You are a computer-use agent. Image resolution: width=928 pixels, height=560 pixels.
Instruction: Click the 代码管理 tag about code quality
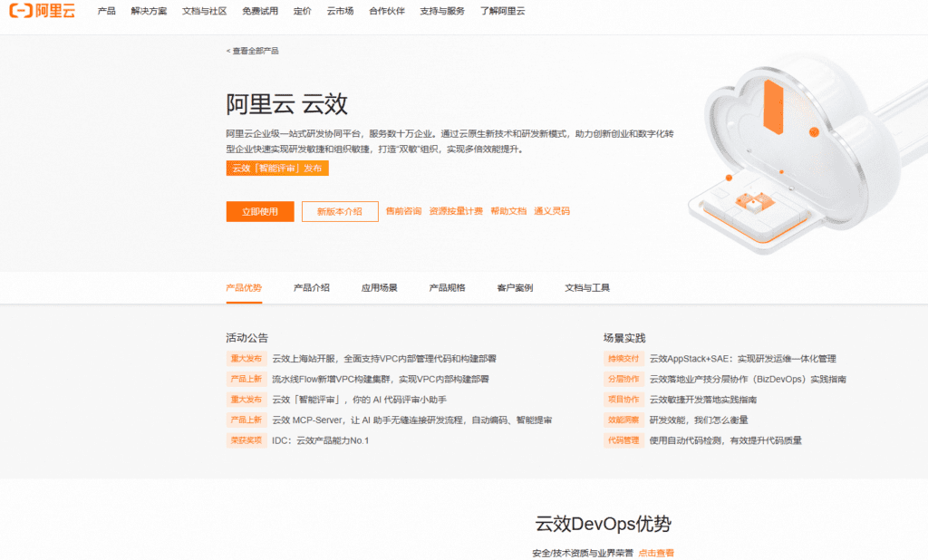point(623,442)
